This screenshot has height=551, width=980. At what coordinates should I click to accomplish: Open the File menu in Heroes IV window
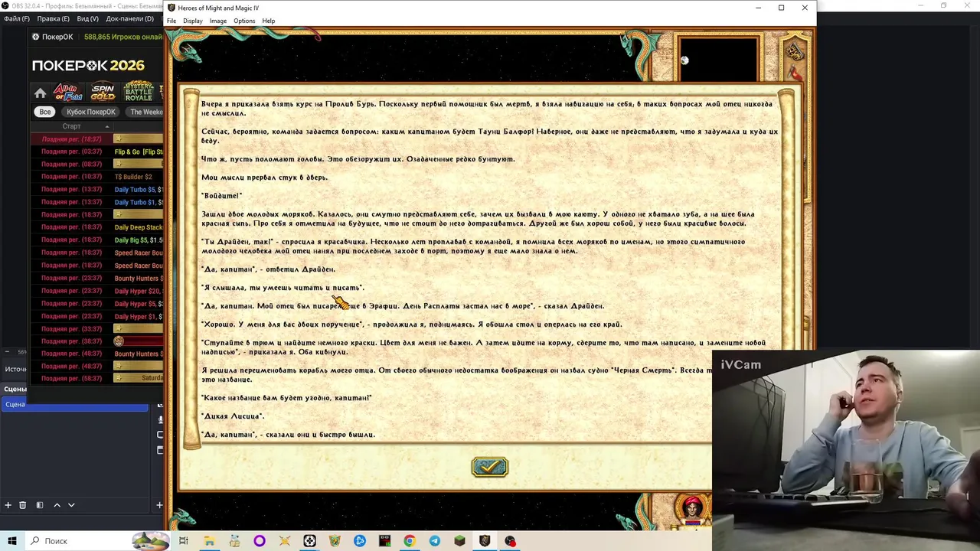pos(171,21)
